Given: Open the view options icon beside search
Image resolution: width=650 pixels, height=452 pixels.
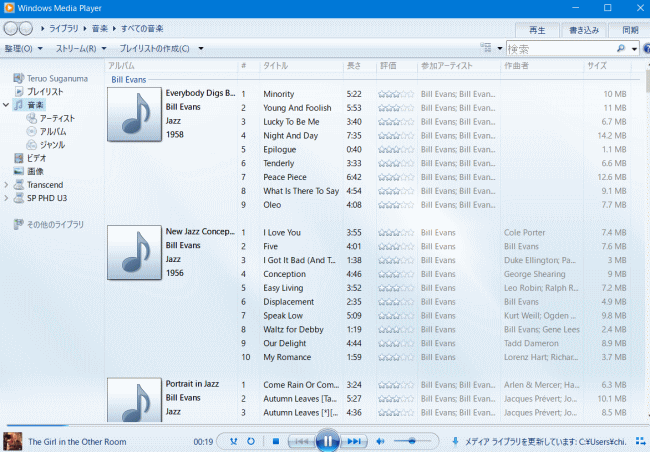Looking at the screenshot, I should click(486, 48).
